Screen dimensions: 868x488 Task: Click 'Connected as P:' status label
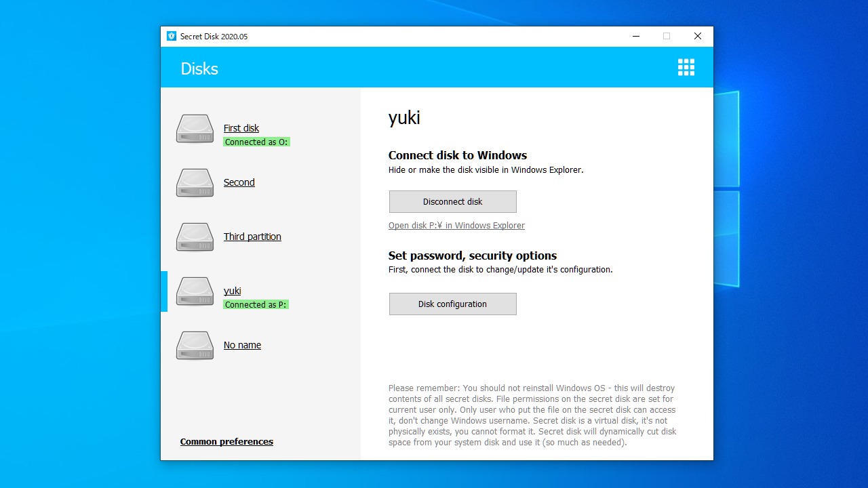[x=256, y=304]
